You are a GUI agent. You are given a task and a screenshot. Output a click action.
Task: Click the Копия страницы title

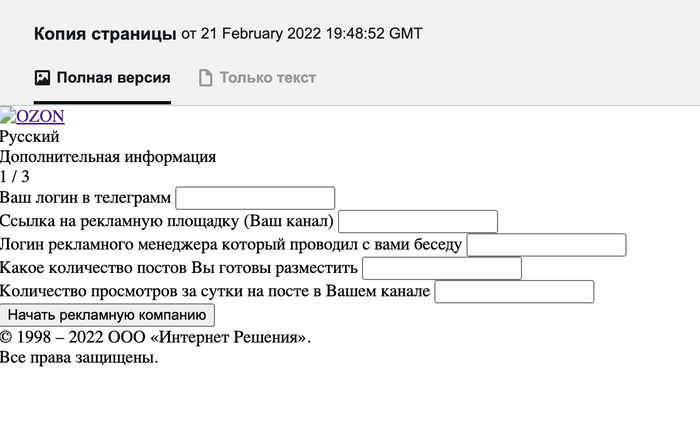105,34
